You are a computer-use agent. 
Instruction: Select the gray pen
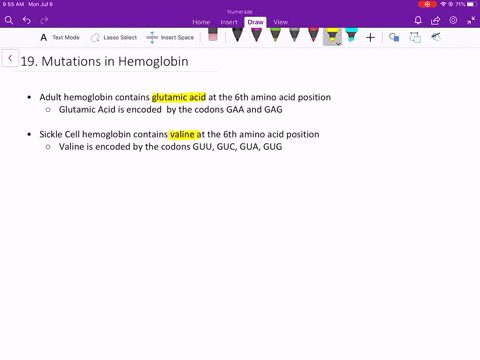pos(294,35)
